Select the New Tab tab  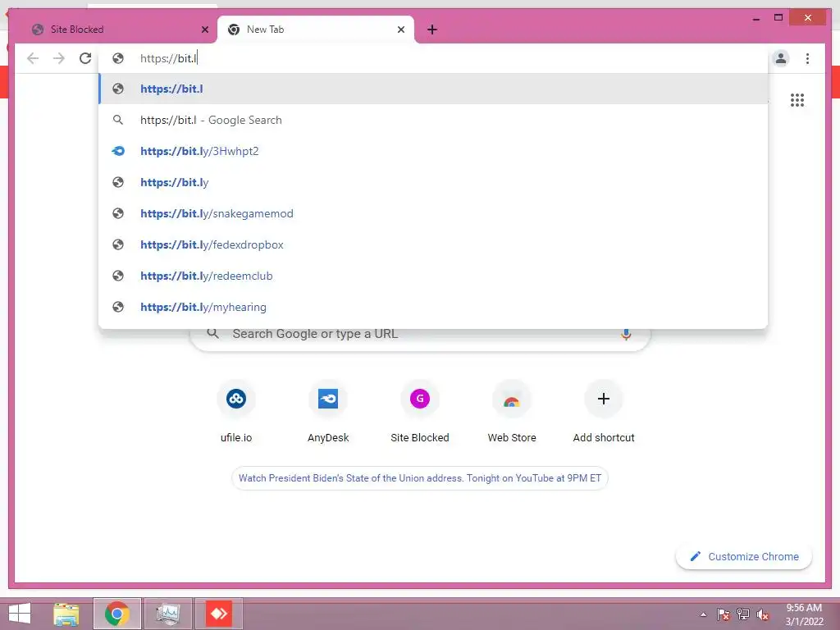[316, 30]
